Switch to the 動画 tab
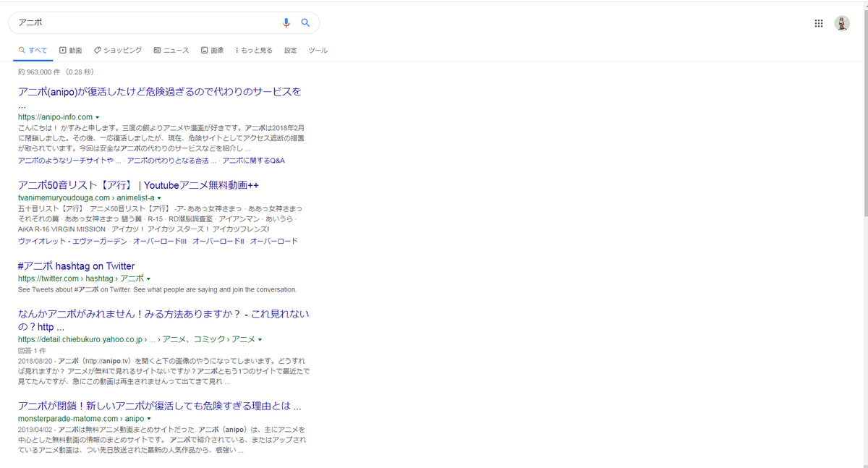This screenshot has width=868, height=468. 71,51
